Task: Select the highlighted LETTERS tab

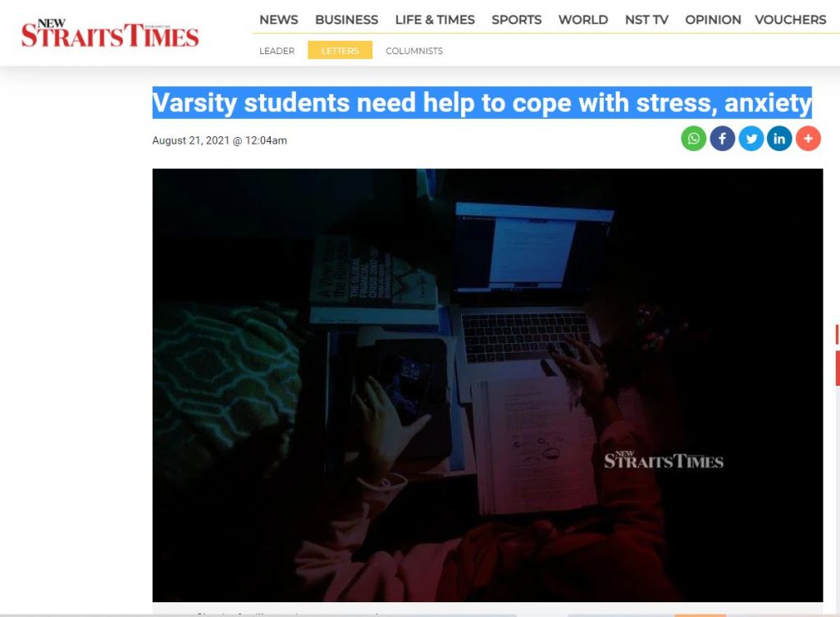Action: [x=340, y=50]
